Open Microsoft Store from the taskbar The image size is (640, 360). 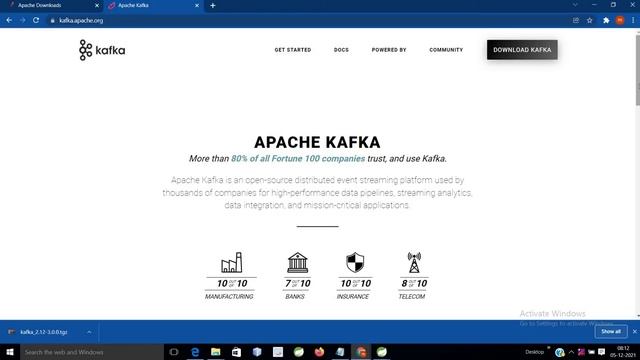pos(236,352)
